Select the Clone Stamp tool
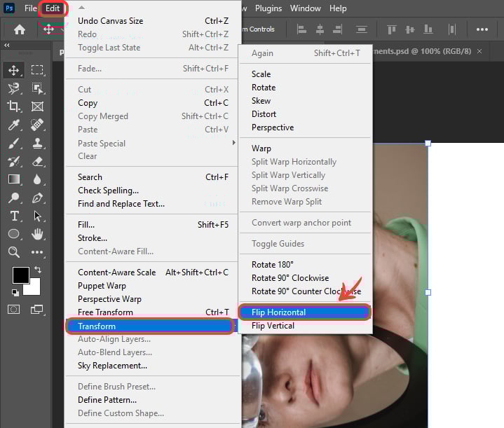The width and height of the screenshot is (504, 428). 37,143
